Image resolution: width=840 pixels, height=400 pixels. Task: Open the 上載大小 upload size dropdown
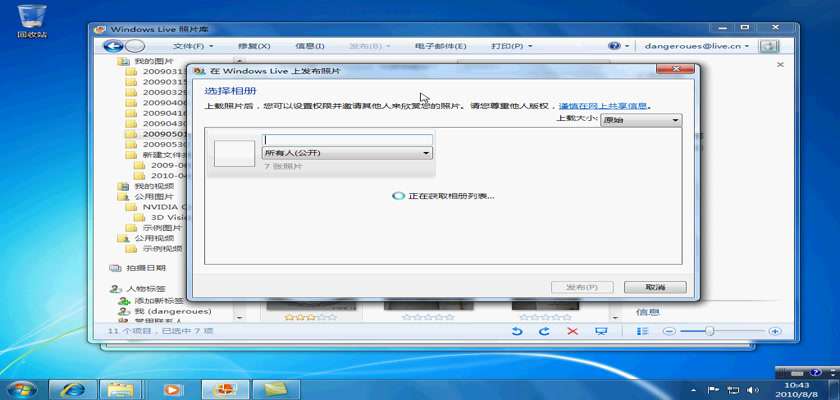641,120
